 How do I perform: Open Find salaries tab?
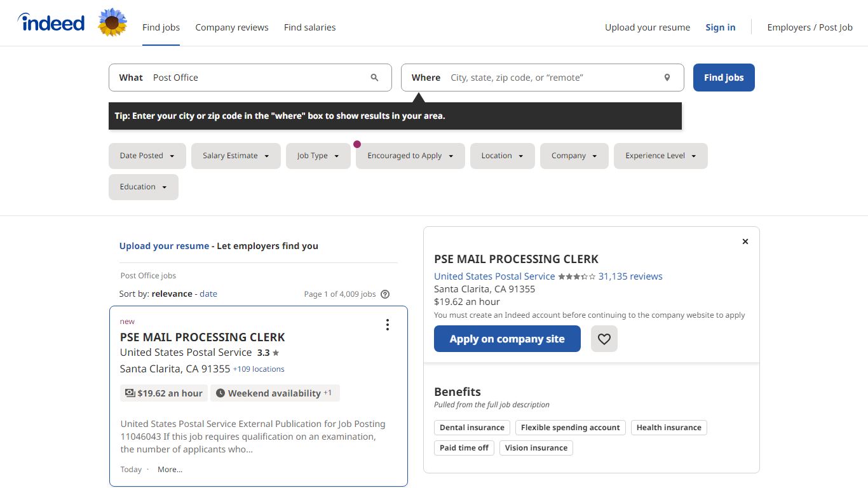[x=309, y=27]
